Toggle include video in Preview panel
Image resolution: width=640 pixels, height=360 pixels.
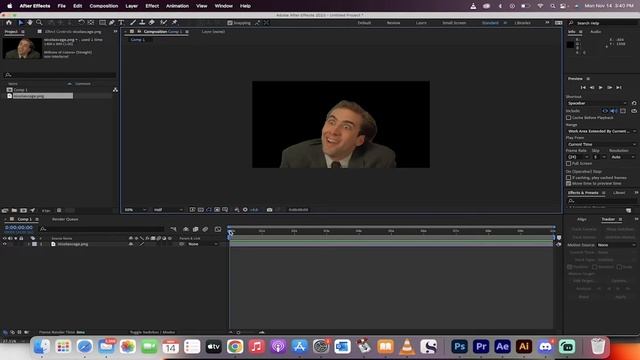(x=605, y=111)
